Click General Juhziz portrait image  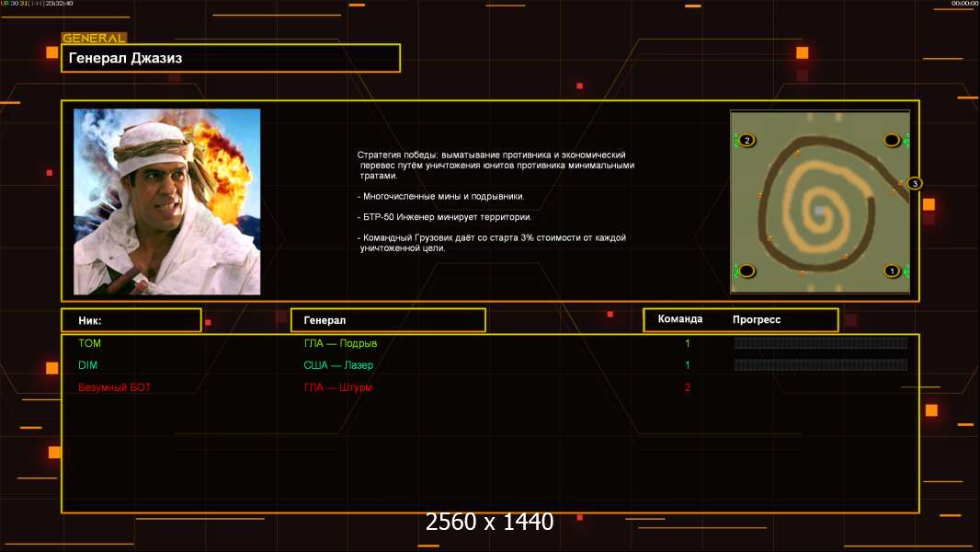167,201
